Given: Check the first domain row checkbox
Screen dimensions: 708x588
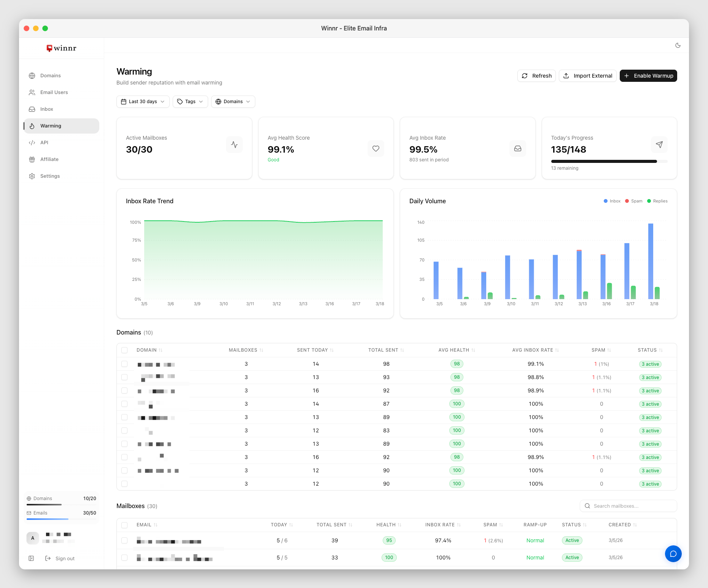Looking at the screenshot, I should tap(125, 364).
